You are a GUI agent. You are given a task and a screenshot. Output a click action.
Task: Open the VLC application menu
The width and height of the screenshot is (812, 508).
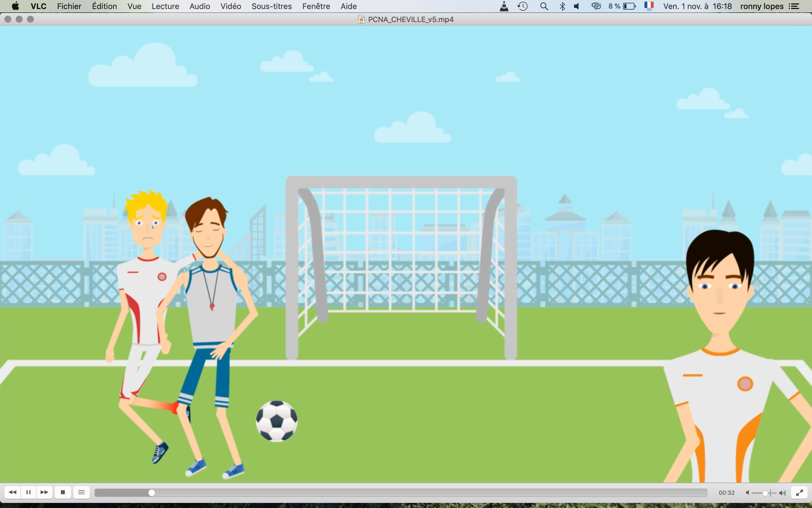tap(39, 6)
